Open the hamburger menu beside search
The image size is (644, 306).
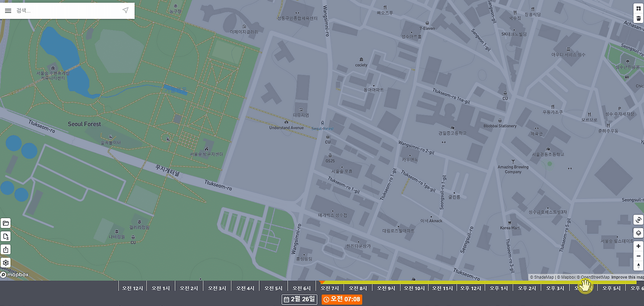(x=8, y=10)
